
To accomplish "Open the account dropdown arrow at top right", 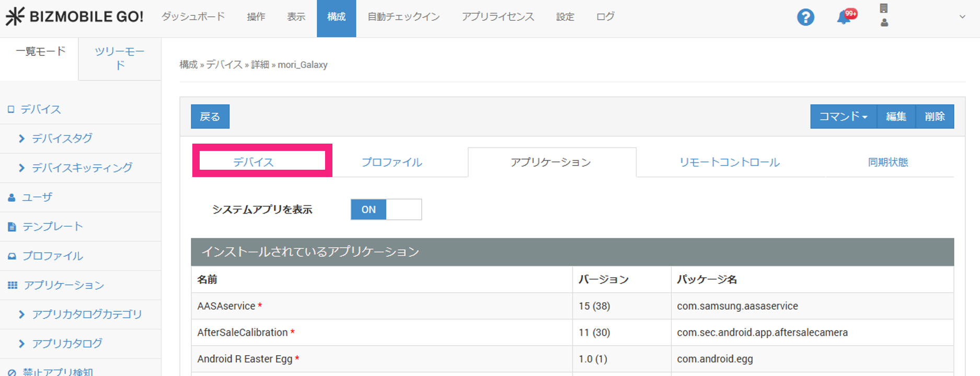I will tap(962, 17).
